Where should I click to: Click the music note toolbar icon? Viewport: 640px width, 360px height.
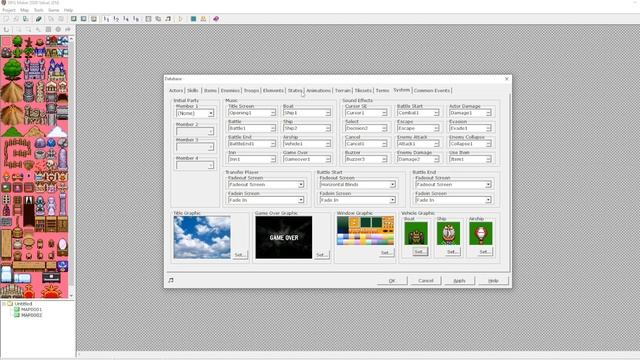tap(168, 19)
